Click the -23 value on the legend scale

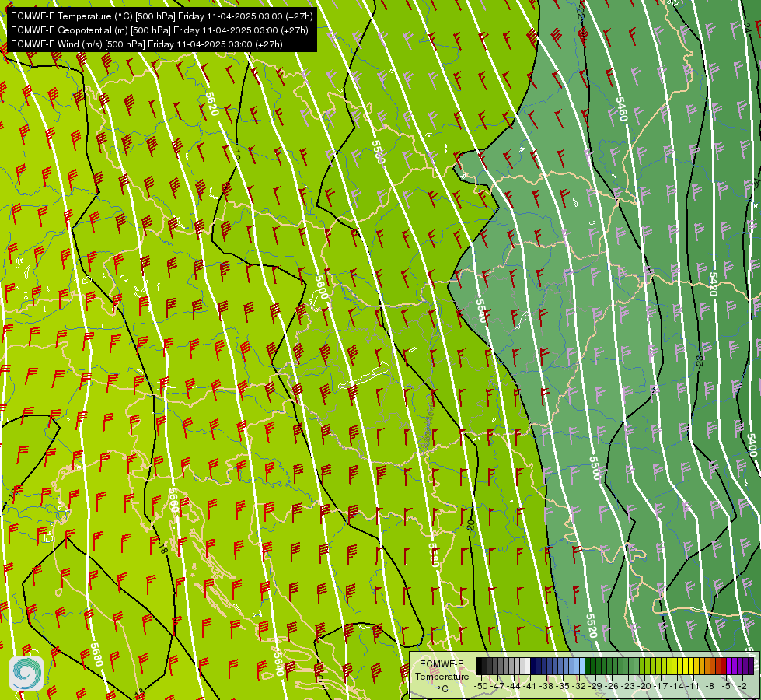[629, 686]
